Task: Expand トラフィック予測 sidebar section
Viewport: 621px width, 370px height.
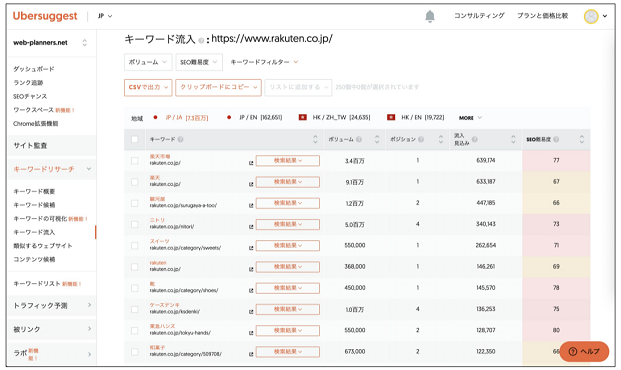Action: [52, 305]
